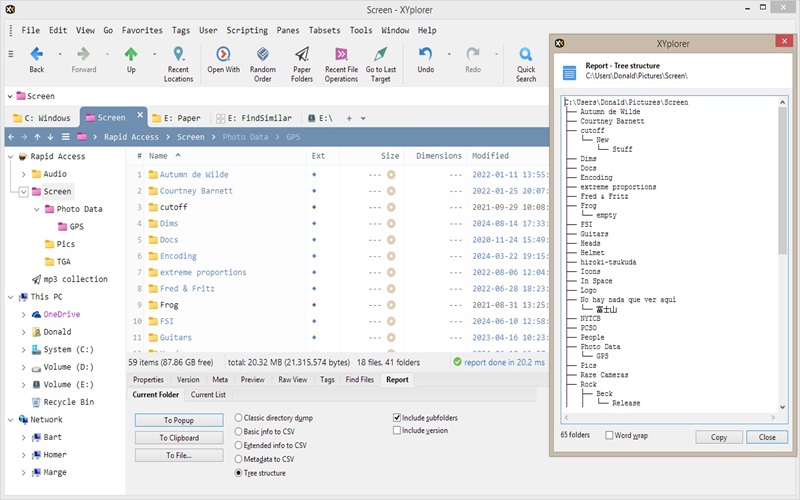This screenshot has height=500, width=800.
Task: Expand the Audio folder in tree
Action: coord(23,174)
